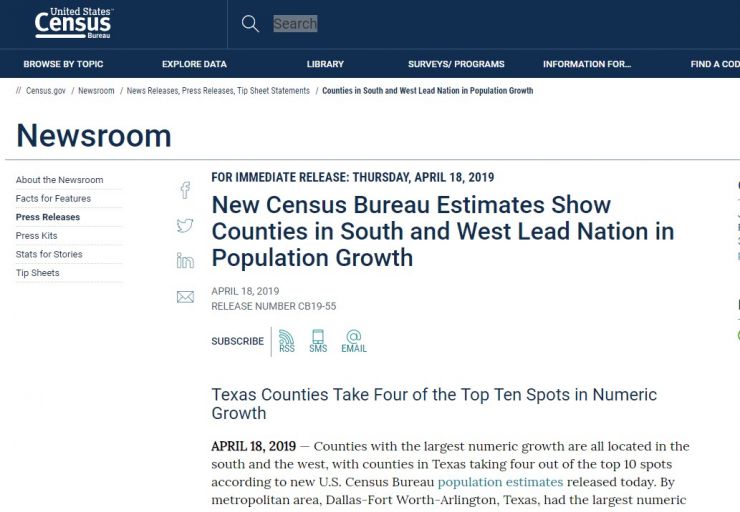
Task: Open Facts for Features sidebar link
Action: click(53, 199)
